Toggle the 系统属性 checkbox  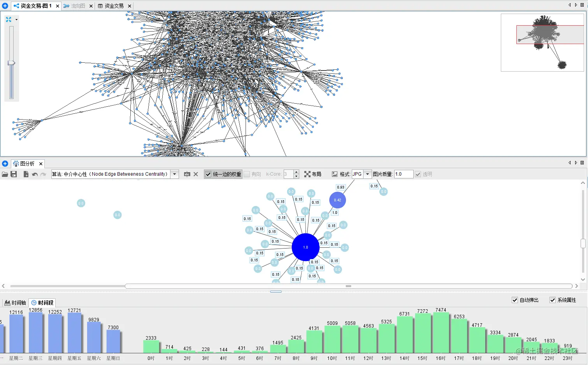pos(553,300)
